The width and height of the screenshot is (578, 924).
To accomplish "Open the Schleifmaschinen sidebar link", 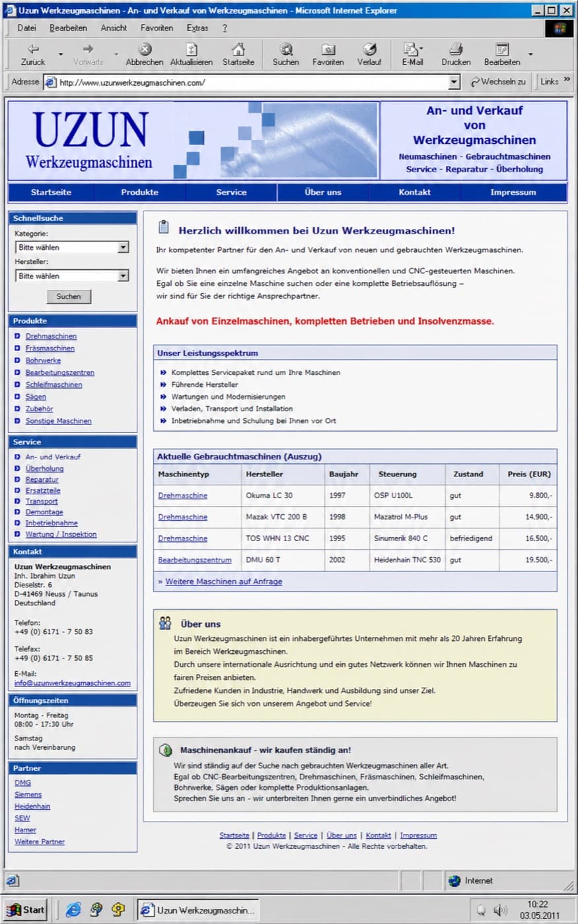I will coord(54,384).
